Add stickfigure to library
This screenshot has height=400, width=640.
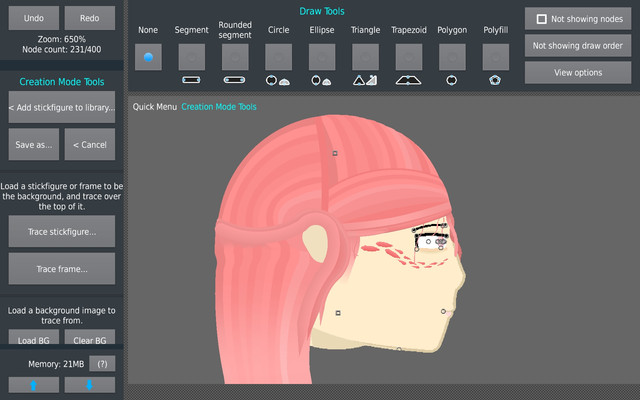click(62, 107)
